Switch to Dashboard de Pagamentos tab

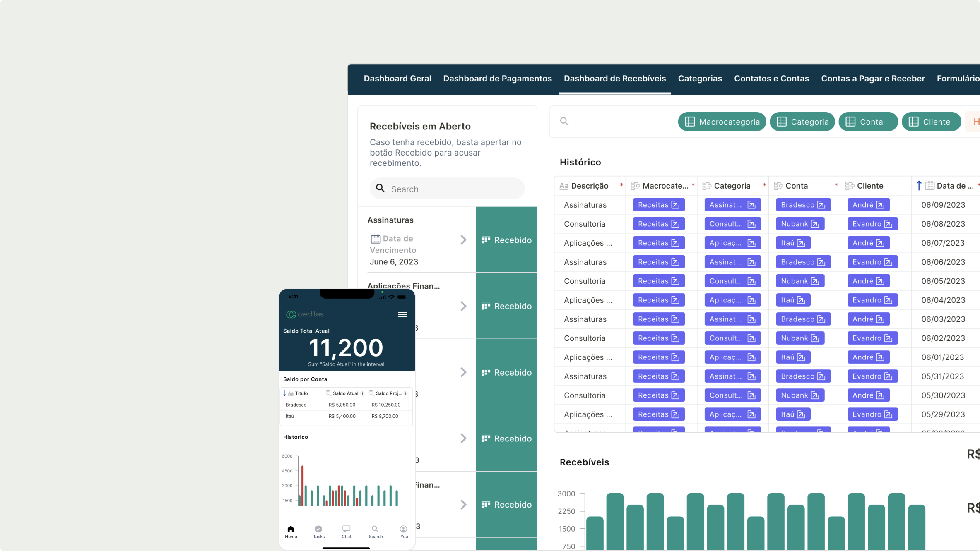497,79
